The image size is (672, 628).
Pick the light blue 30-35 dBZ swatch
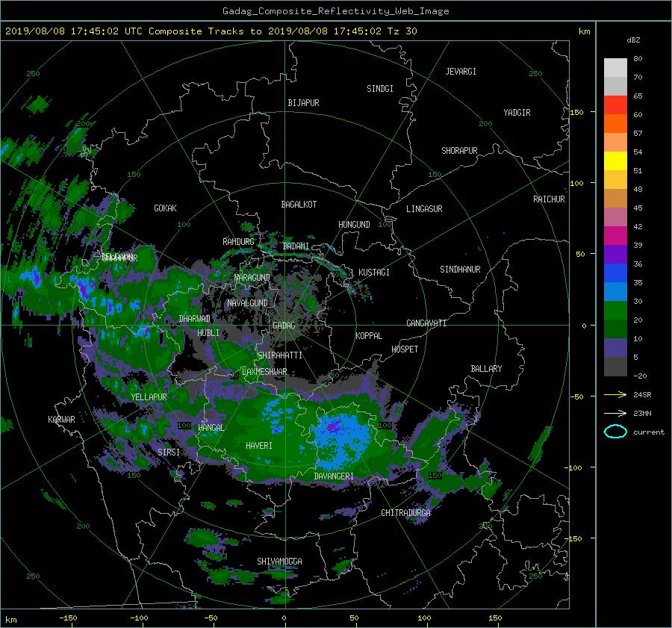(615, 292)
